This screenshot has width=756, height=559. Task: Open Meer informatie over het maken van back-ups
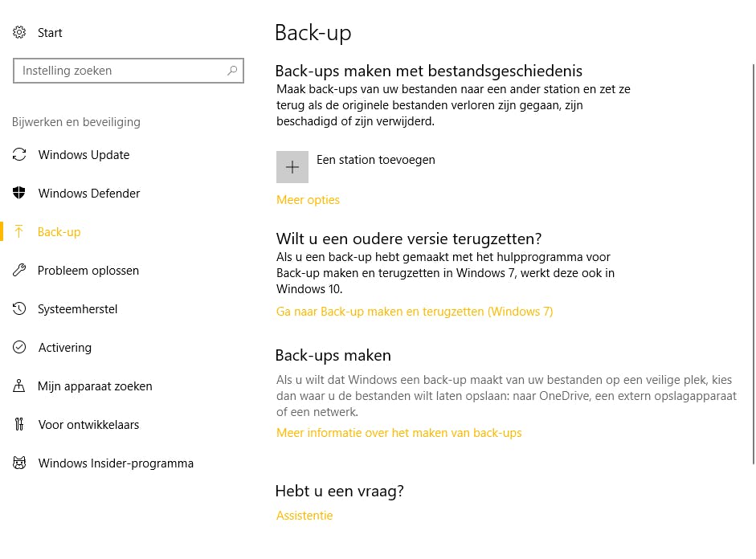click(x=398, y=433)
